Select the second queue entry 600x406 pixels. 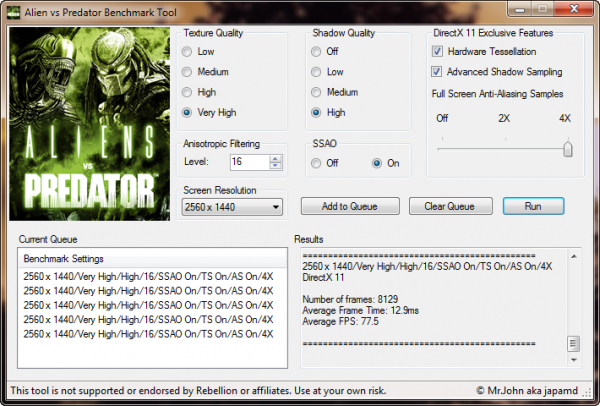click(x=148, y=291)
